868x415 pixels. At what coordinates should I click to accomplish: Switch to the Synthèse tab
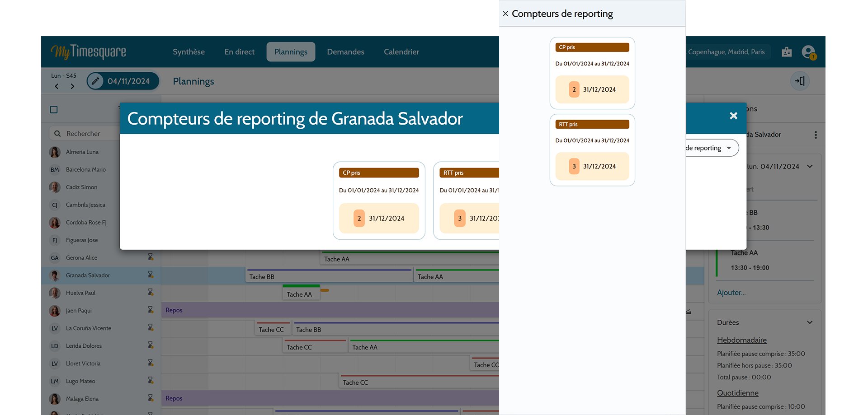tap(189, 52)
